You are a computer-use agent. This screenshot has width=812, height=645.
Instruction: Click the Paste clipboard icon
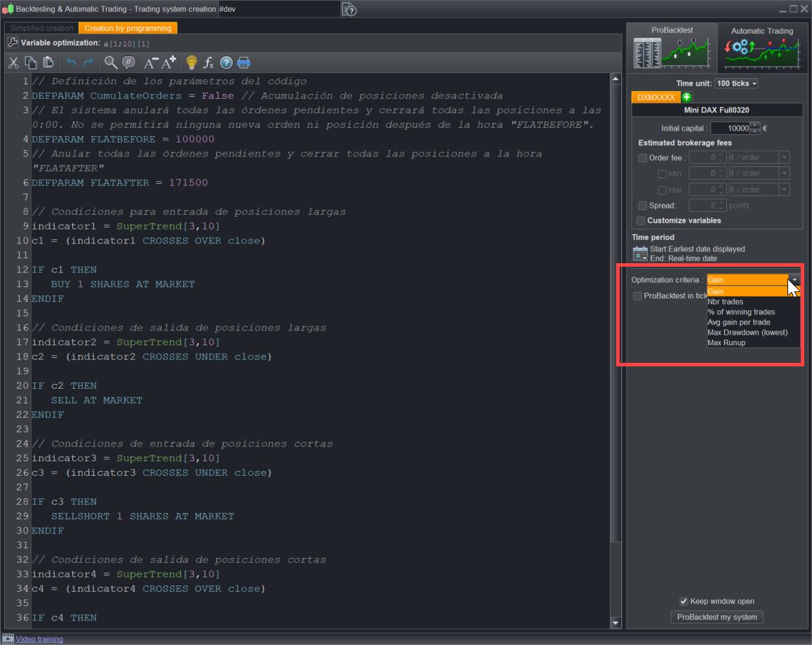click(48, 63)
